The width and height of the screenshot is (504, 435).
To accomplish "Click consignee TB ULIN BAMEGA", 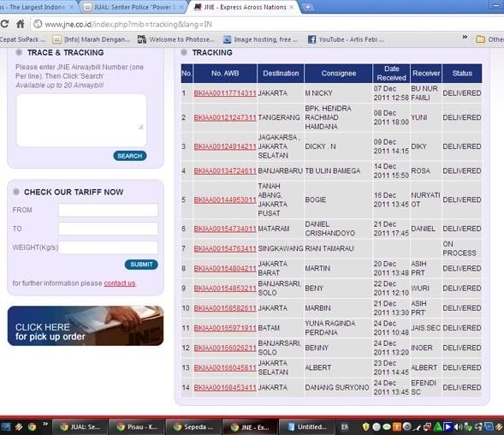I will point(333,171).
